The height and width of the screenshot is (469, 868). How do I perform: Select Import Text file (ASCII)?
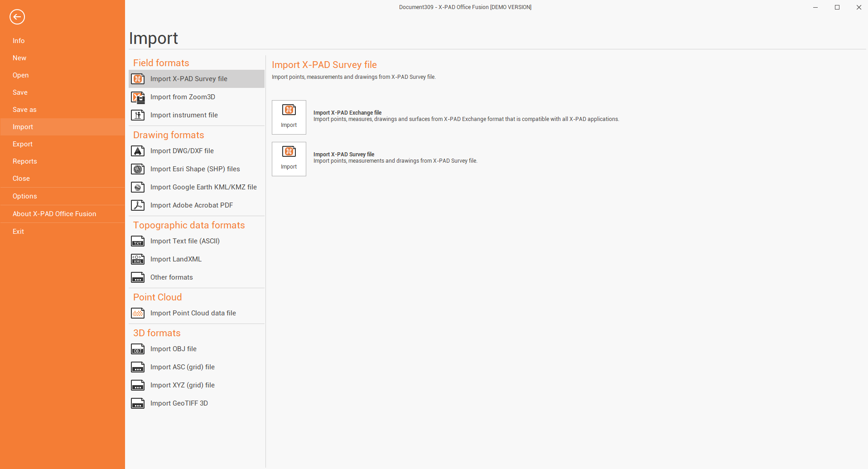tap(185, 241)
